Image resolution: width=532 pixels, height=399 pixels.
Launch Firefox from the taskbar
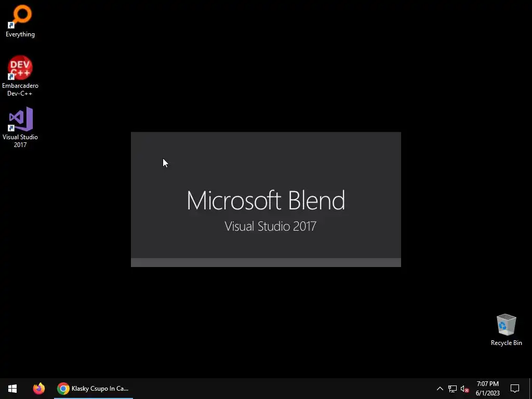click(39, 389)
